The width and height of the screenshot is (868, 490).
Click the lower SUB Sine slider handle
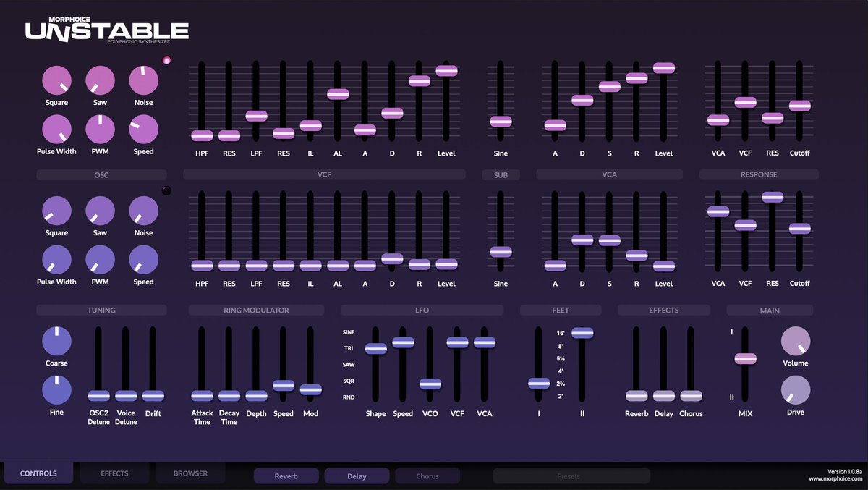pos(501,252)
